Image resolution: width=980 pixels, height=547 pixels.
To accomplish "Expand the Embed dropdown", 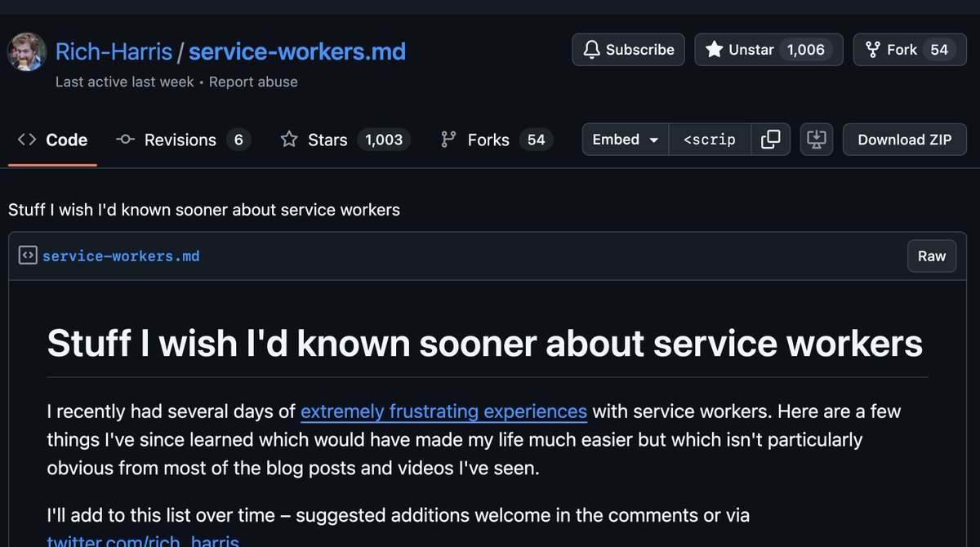I will [626, 140].
